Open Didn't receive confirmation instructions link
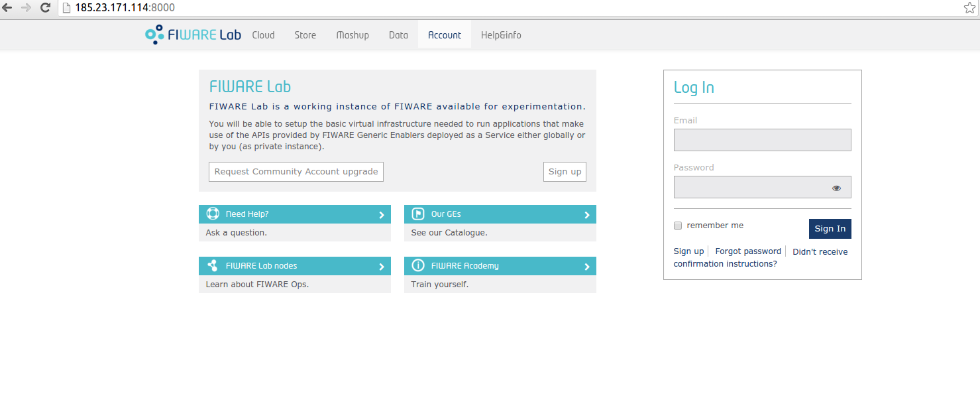The height and width of the screenshot is (396, 980). point(761,257)
